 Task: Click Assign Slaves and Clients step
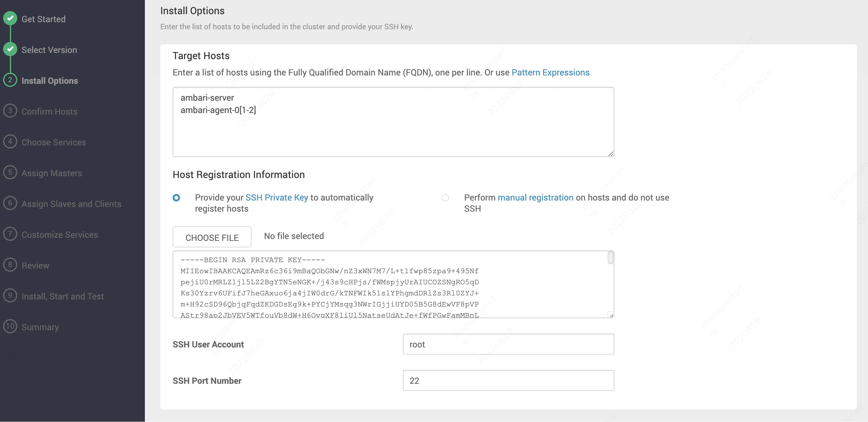[71, 204]
